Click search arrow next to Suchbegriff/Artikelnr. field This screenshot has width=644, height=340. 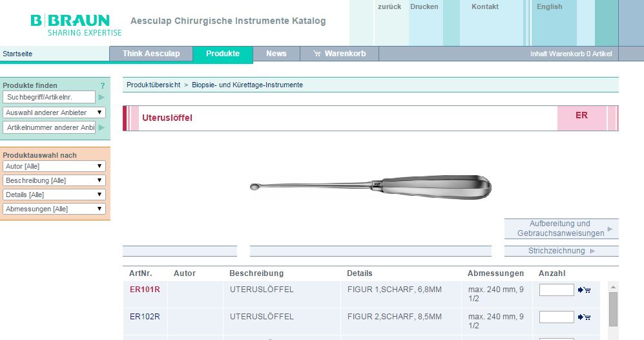(101, 97)
